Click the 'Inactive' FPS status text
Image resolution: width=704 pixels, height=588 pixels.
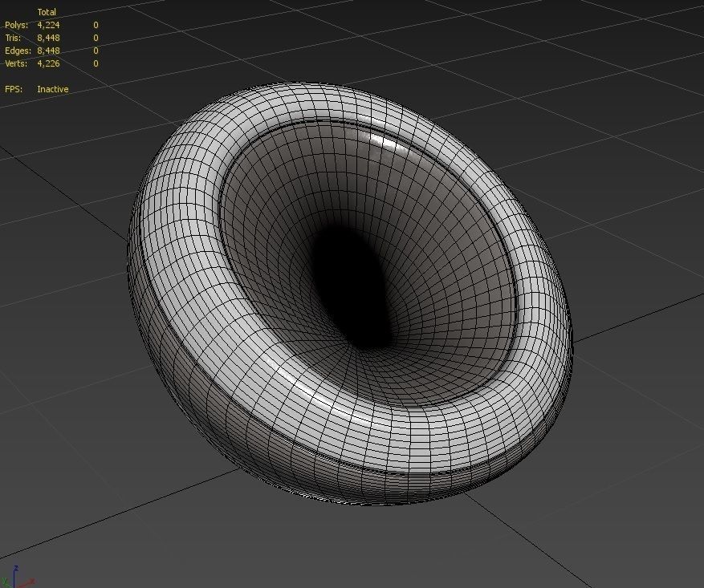pyautogui.click(x=53, y=89)
